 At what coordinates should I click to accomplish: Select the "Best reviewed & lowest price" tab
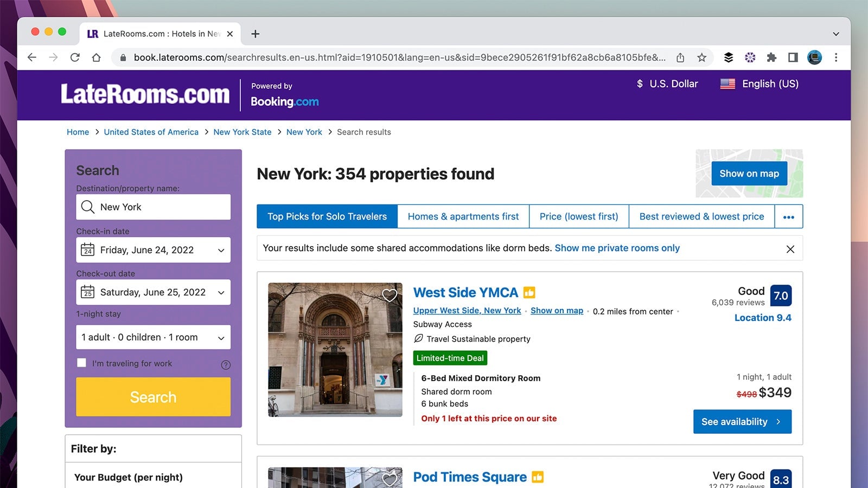pos(701,216)
